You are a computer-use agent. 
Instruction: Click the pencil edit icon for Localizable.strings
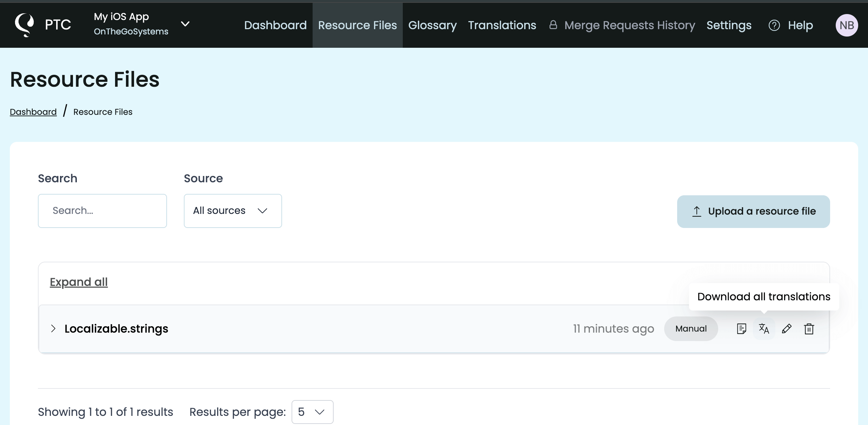tap(787, 329)
